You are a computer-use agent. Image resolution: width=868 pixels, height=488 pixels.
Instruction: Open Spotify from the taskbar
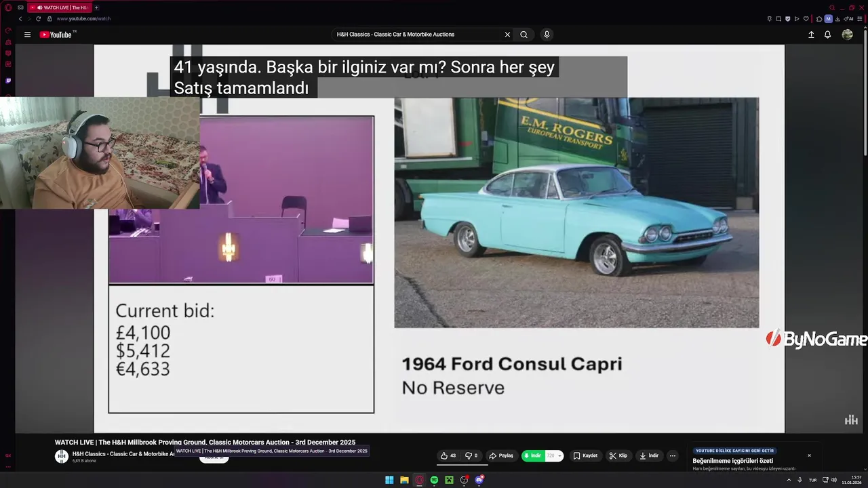(434, 480)
